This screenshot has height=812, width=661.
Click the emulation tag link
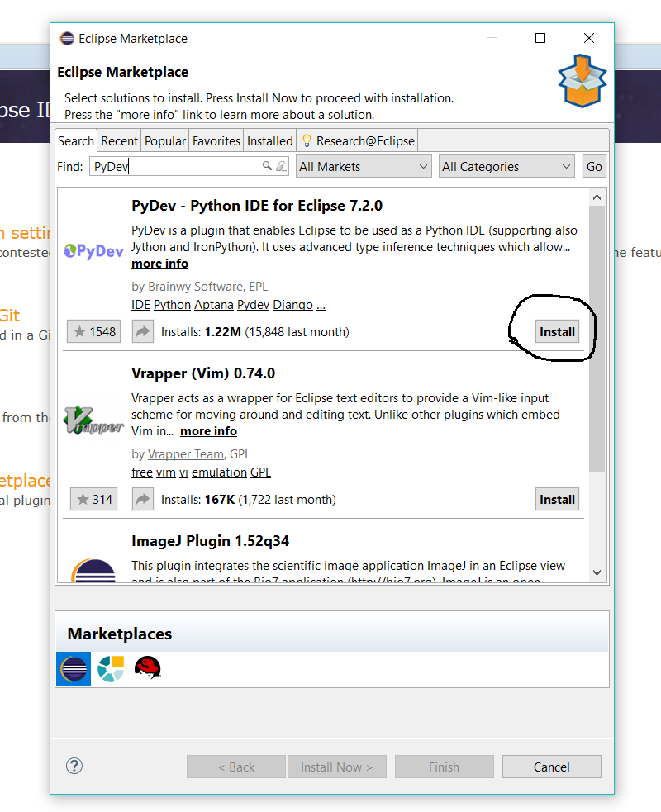click(219, 472)
